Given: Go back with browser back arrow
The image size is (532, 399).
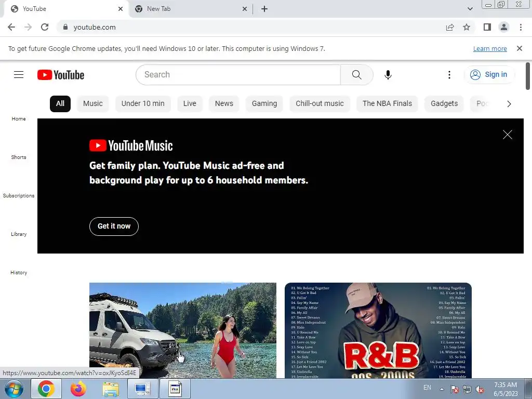Looking at the screenshot, I should pos(11,27).
